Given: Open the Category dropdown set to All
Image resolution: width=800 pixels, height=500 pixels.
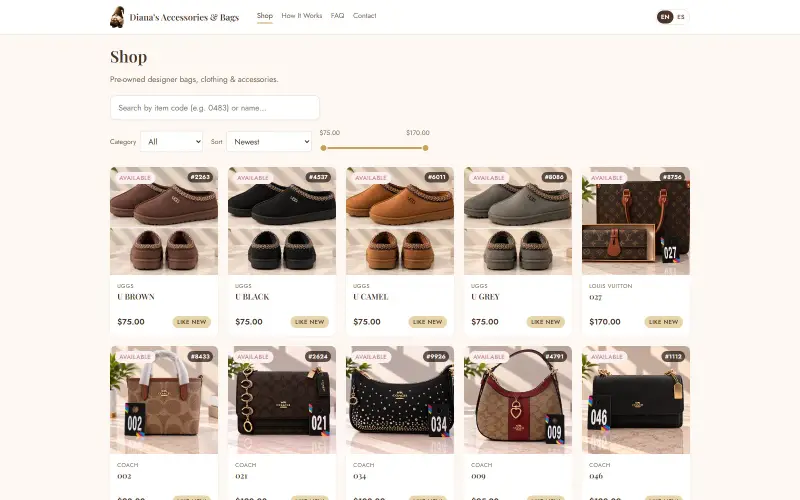Looking at the screenshot, I should point(171,142).
